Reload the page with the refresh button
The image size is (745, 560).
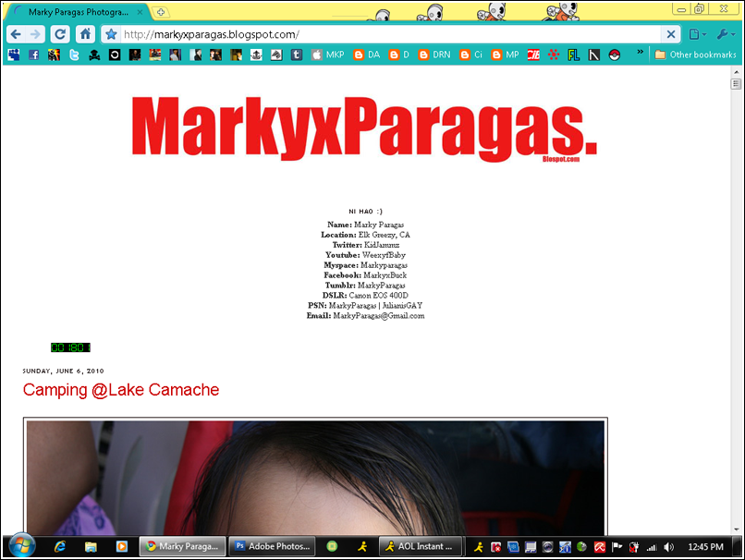click(60, 34)
